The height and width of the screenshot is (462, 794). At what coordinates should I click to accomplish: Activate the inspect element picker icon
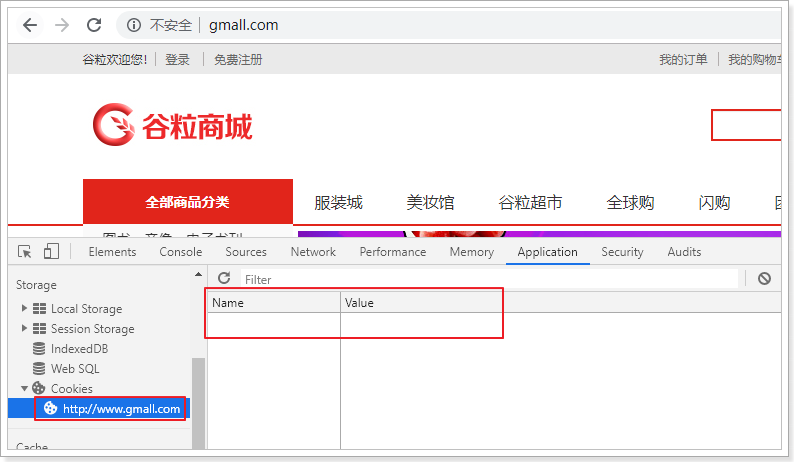coord(25,252)
